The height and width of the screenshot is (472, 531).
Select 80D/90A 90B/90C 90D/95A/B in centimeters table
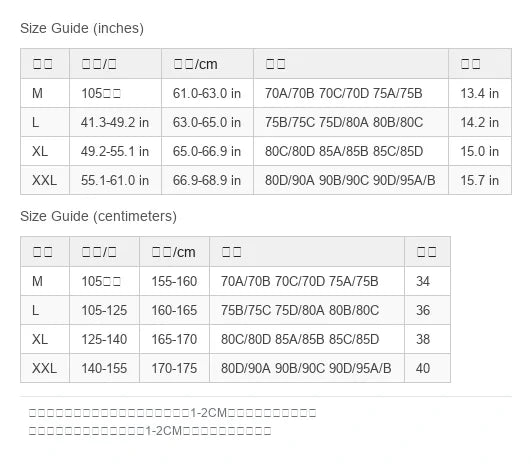307,368
